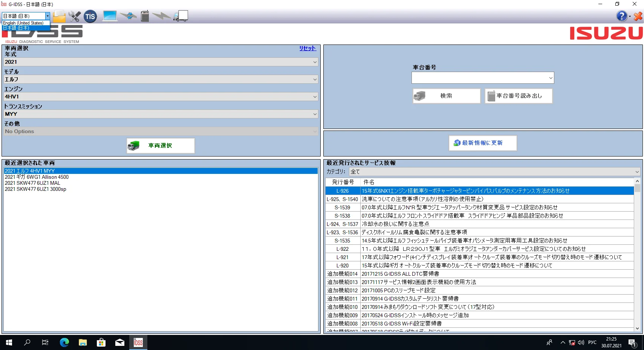Select recent vehicle 2021 SKW477 6UZ1 MAL
Viewport: 644px width, 350px height.
pyautogui.click(x=161, y=183)
